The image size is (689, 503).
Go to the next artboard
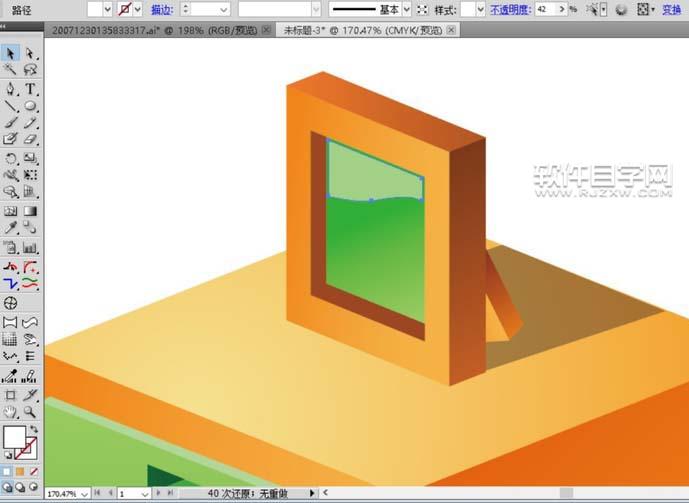[x=158, y=493]
